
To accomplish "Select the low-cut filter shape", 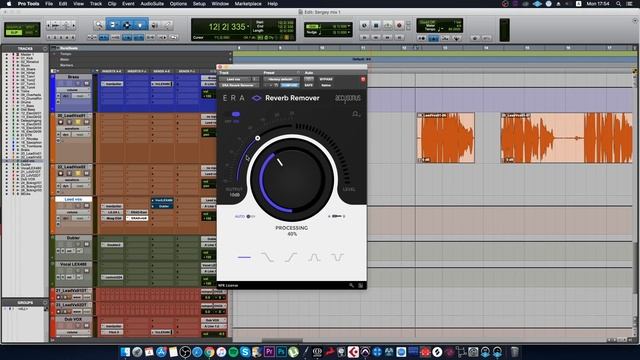I will click(291, 257).
